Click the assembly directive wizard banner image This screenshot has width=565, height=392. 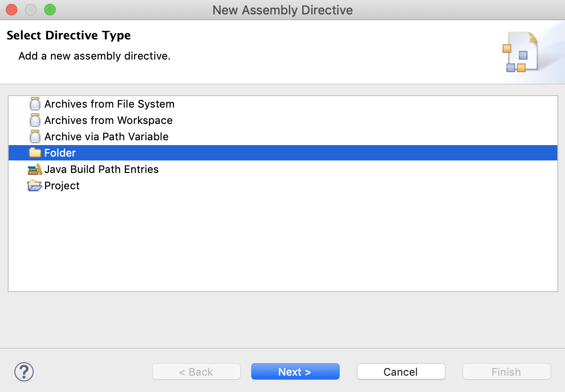coord(521,52)
